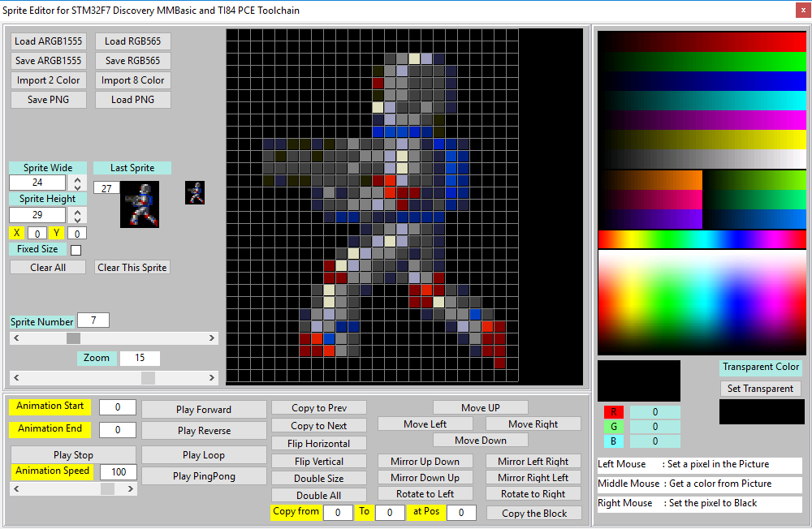Image resolution: width=812 pixels, height=529 pixels.
Task: Click Play Stop
Action: click(74, 455)
